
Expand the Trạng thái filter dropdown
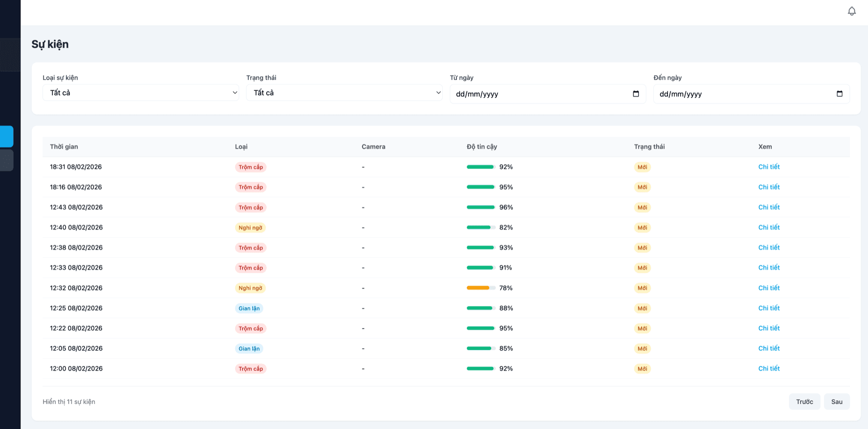click(344, 92)
